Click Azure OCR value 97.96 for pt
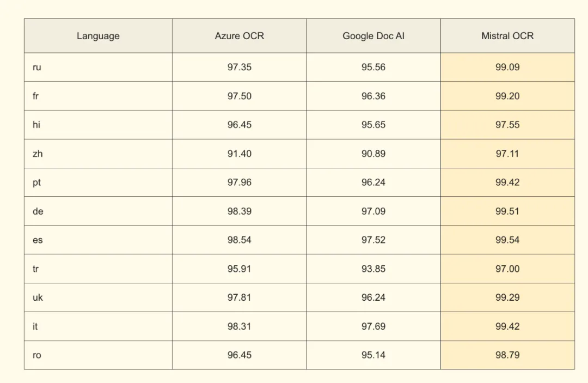 coord(239,183)
